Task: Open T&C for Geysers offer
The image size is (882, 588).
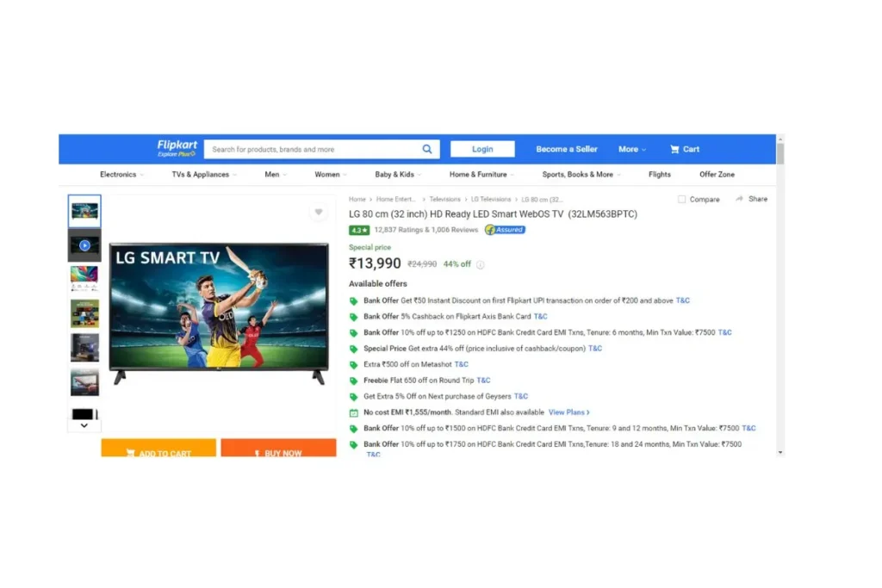Action: (521, 396)
